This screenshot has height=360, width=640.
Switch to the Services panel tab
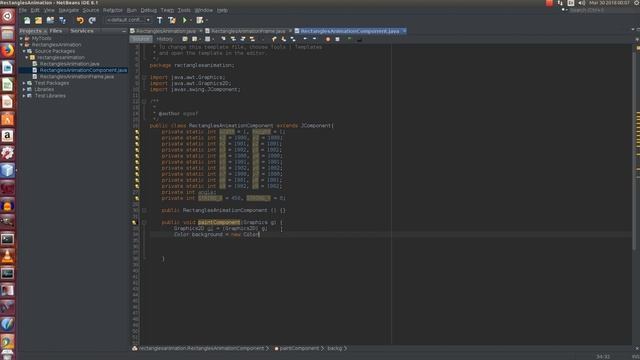82,31
